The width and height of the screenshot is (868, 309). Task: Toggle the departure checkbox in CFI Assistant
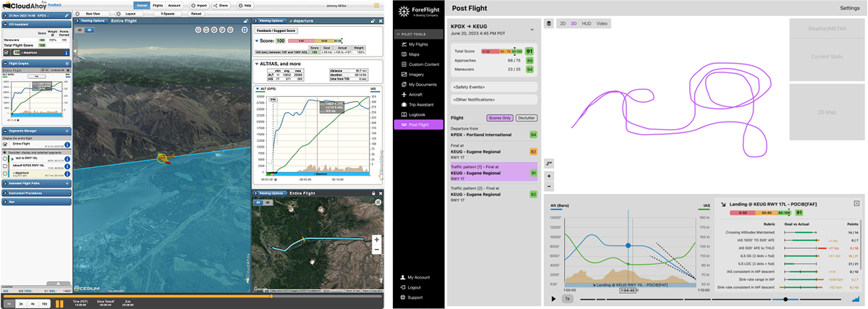coord(7,53)
